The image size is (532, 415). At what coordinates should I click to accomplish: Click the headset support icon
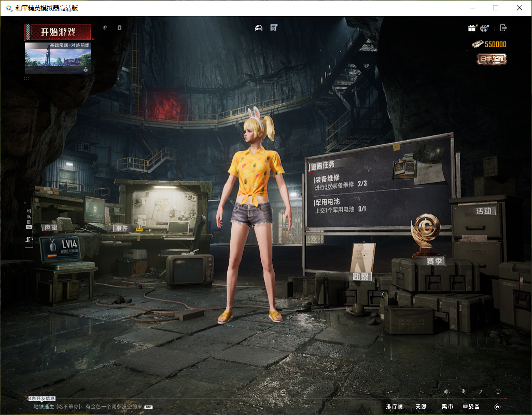[x=498, y=392]
